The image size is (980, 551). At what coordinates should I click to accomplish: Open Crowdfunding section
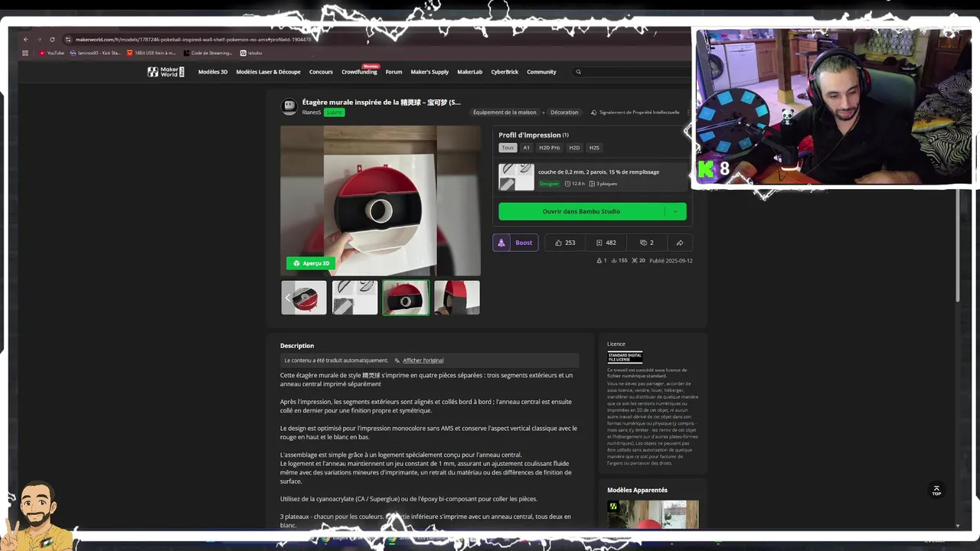(359, 72)
